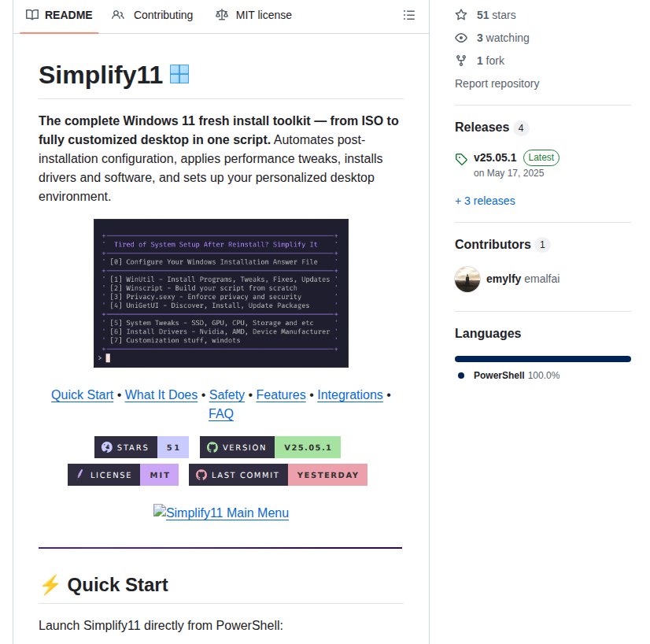Click the PowerShell 100.0% language bar

542,357
